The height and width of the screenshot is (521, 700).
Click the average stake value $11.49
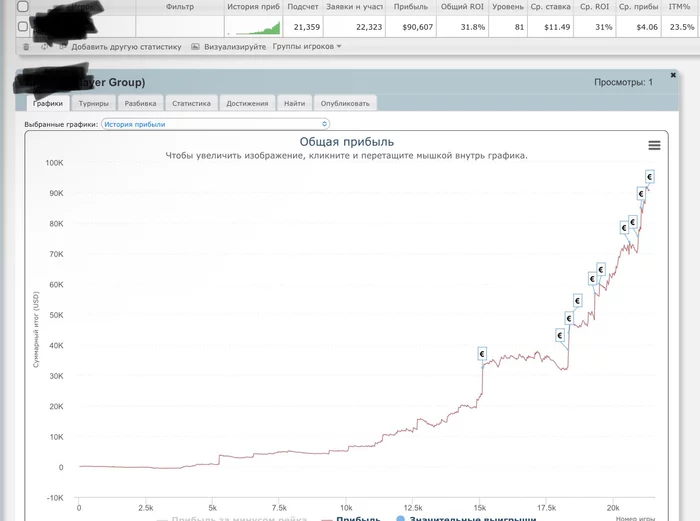click(x=557, y=27)
